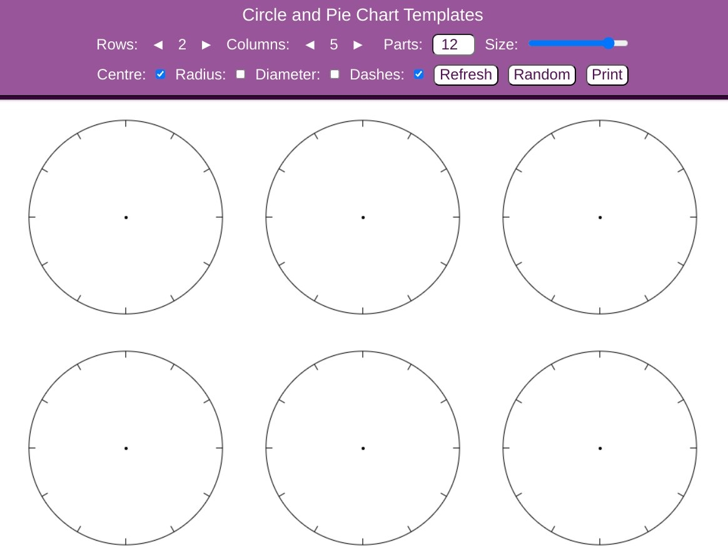Enable the Diameter checkbox

[335, 74]
